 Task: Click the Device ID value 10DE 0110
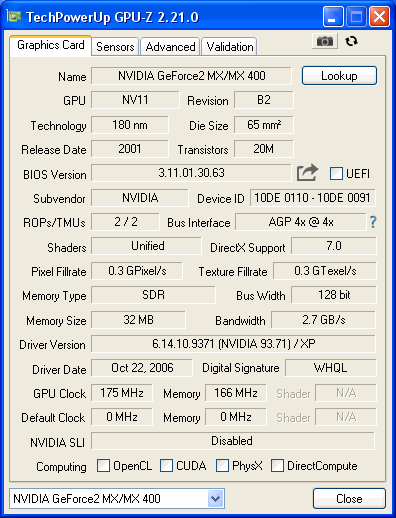pyautogui.click(x=312, y=198)
